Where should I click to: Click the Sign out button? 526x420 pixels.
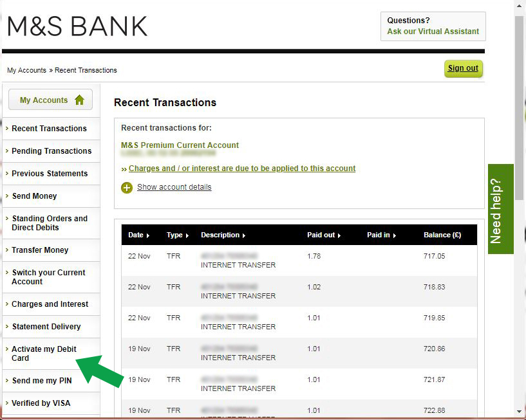(464, 68)
